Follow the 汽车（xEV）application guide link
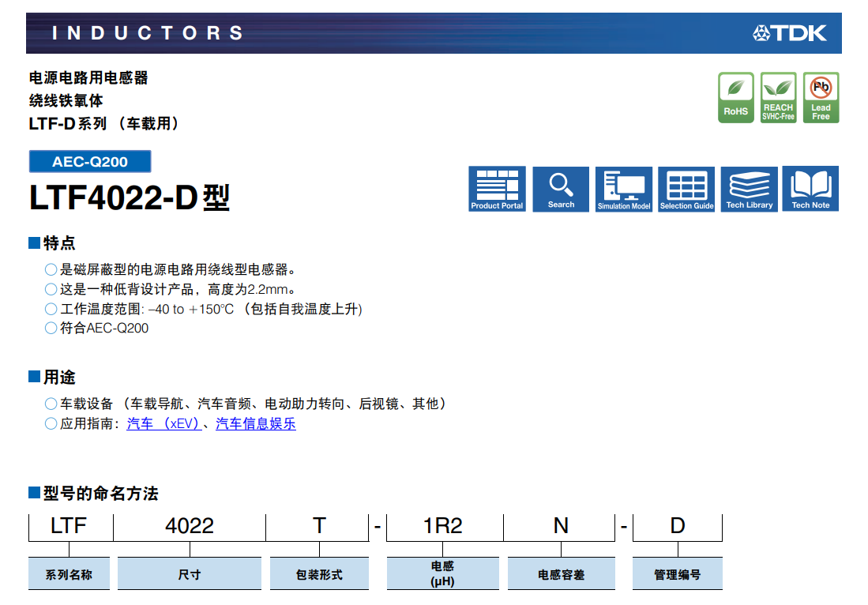Viewport: 868px width, 605px height. (163, 423)
